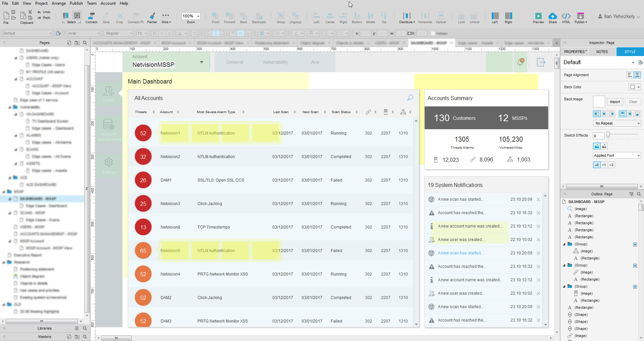
Task: Click the logout arrow icon on canvas
Action: pos(541,62)
